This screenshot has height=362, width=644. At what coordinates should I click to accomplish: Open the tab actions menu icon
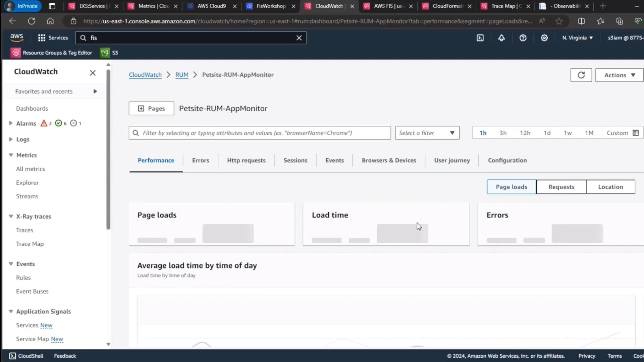click(x=52, y=6)
